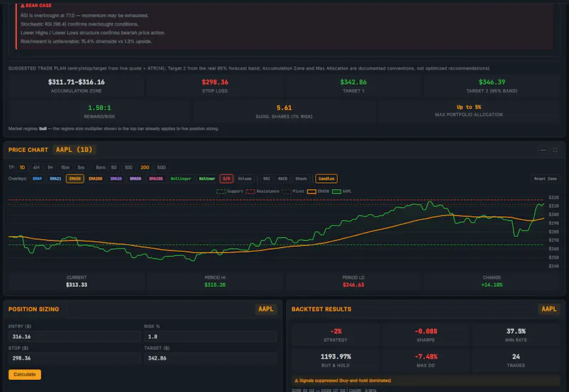Turn on Bollinger bands overlay
569x392 pixels.
point(181,179)
